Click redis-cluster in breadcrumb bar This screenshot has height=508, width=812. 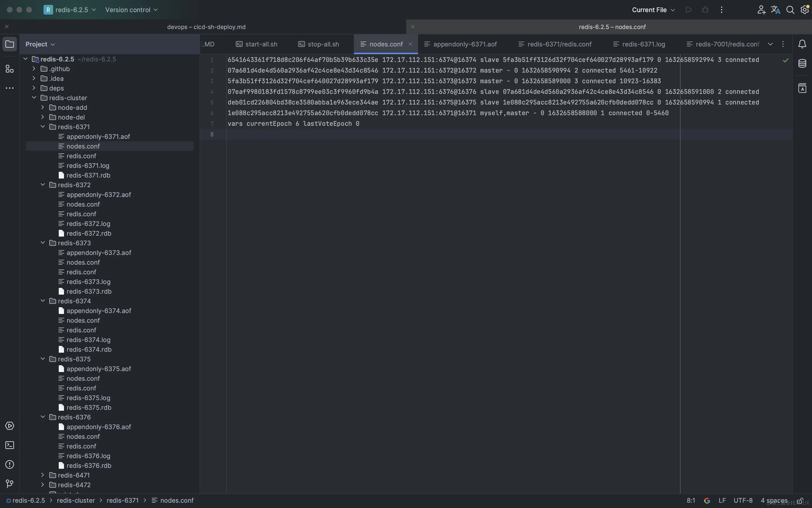tap(76, 500)
